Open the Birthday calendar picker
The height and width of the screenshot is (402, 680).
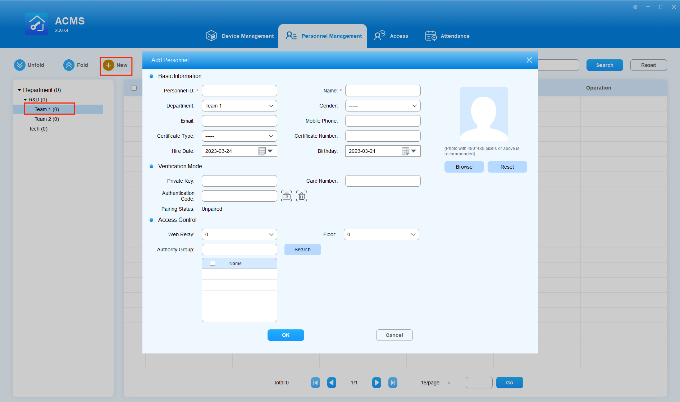[x=407, y=151]
